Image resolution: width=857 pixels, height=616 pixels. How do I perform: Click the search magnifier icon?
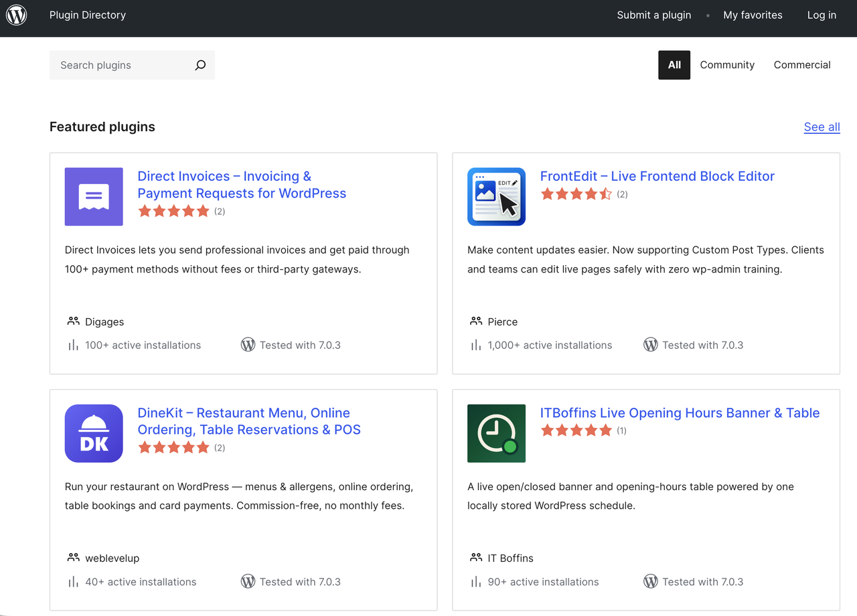pos(200,65)
